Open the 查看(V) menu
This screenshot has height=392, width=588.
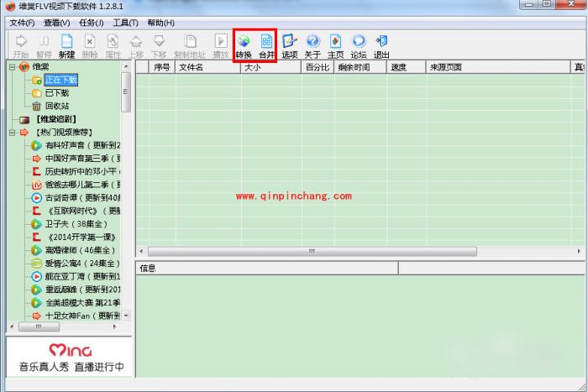(56, 23)
